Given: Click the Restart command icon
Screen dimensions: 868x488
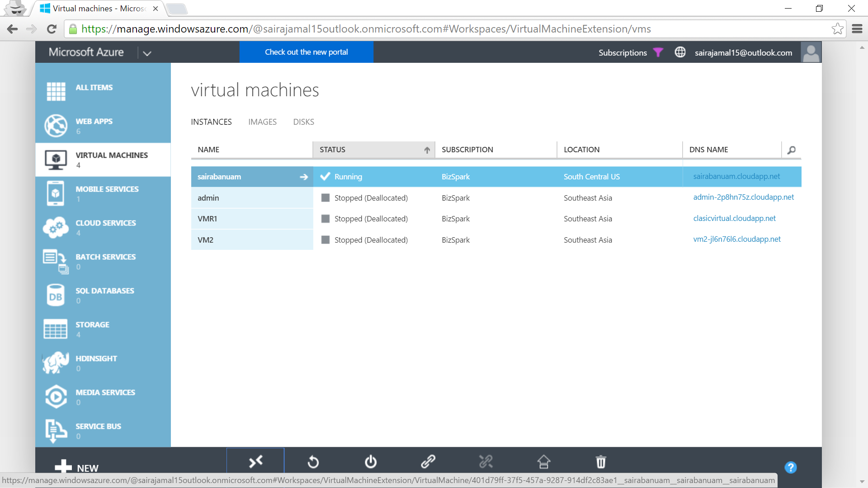Looking at the screenshot, I should click(313, 462).
